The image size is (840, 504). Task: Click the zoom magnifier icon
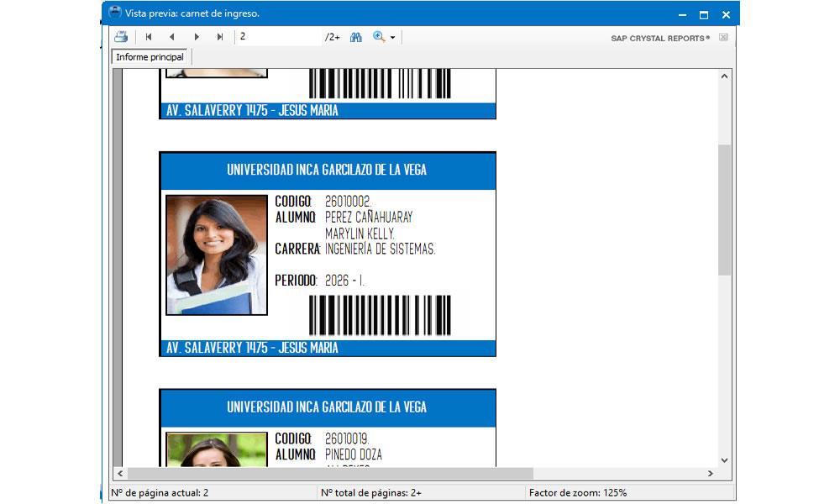coord(379,37)
